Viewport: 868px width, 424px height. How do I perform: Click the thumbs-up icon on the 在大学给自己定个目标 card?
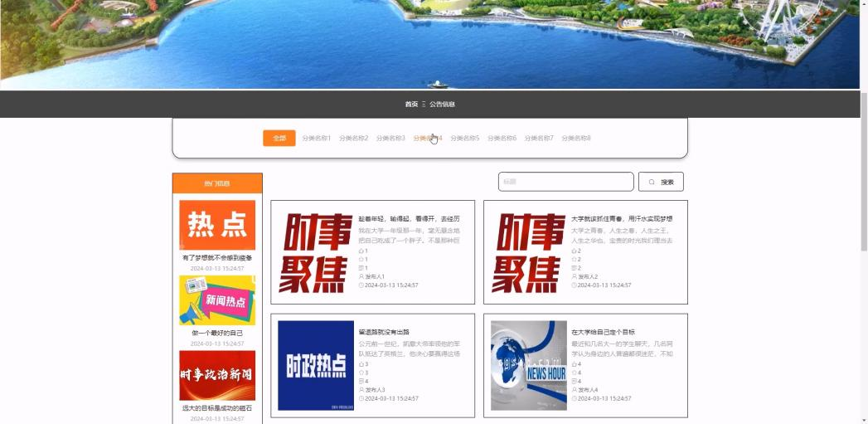point(574,364)
